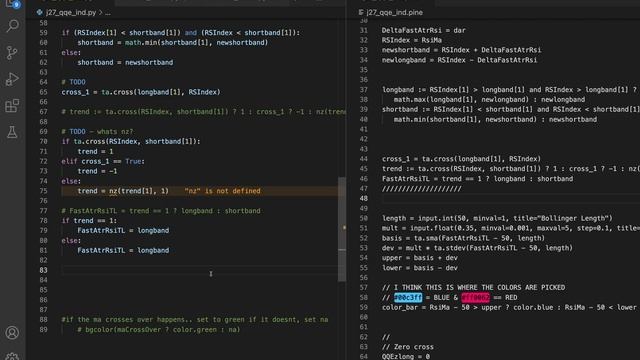
Task: Click line number 83 in left editor
Action: (43, 270)
